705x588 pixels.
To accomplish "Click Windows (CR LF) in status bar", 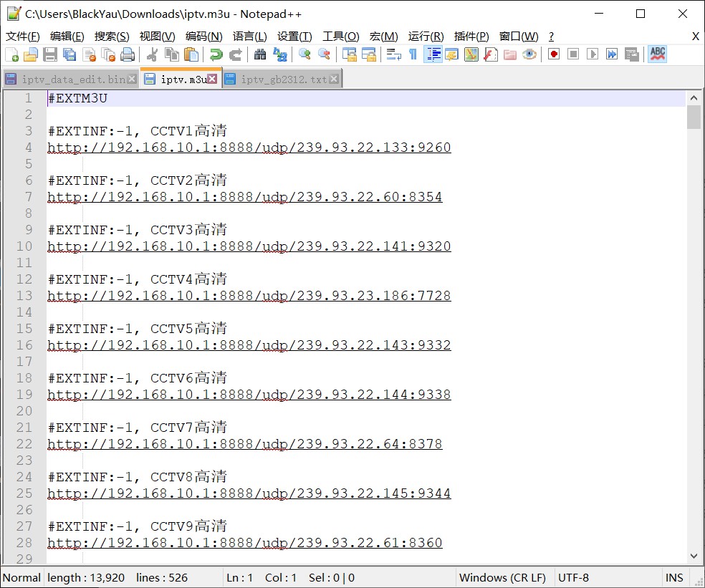I will pos(502,578).
